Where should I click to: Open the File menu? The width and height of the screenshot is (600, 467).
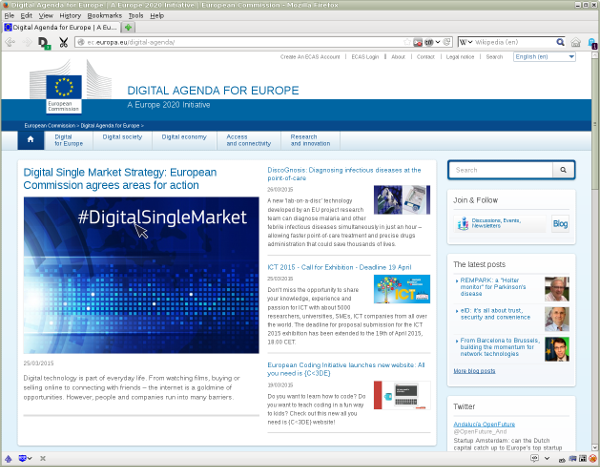point(9,15)
